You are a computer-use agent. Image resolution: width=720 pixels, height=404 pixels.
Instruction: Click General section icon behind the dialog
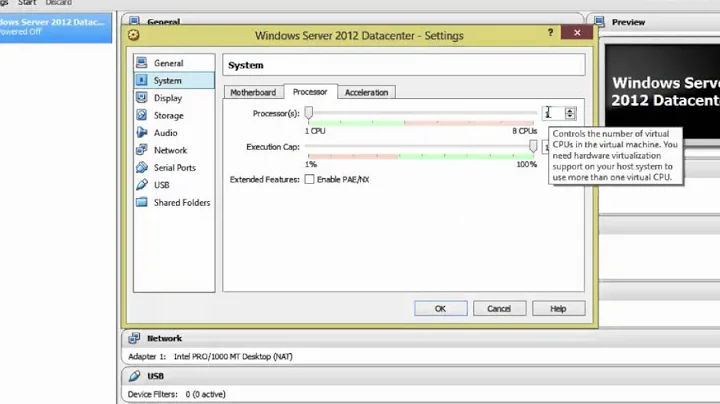click(134, 21)
